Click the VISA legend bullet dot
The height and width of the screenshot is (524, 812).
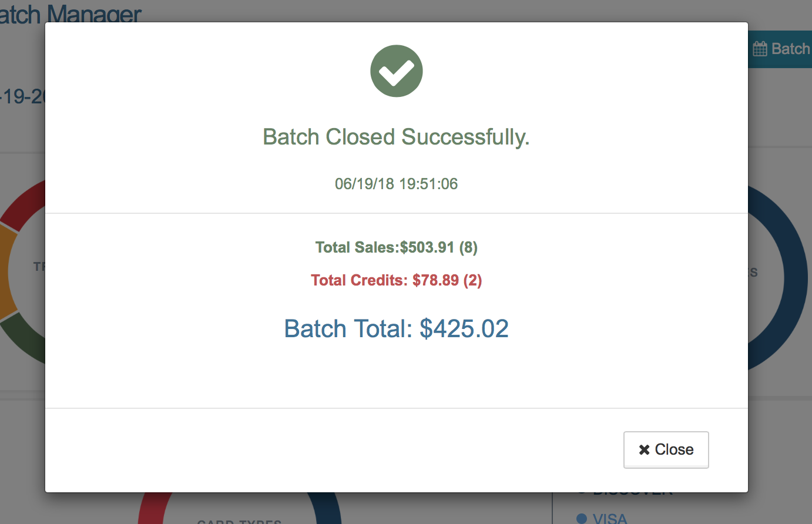coord(582,519)
